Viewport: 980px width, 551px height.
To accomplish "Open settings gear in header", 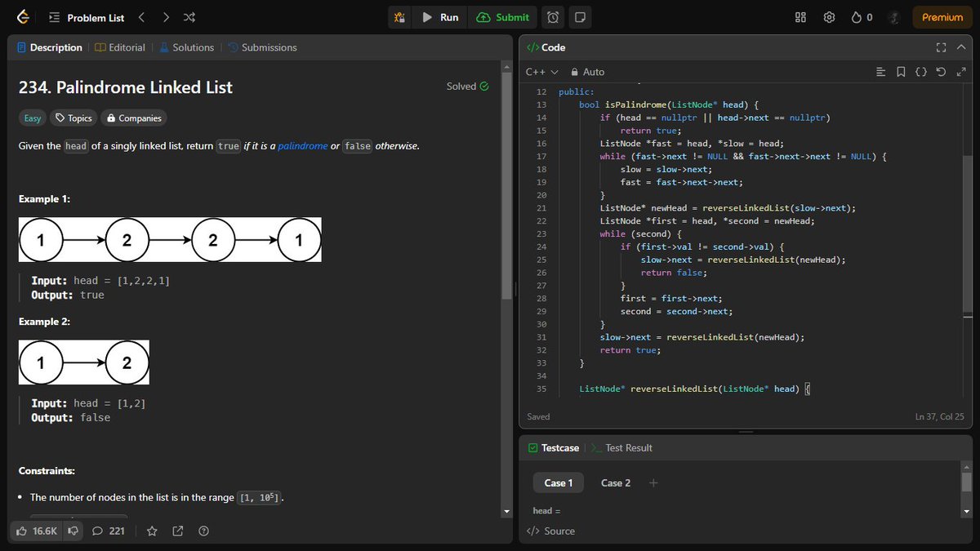I will 829,17.
